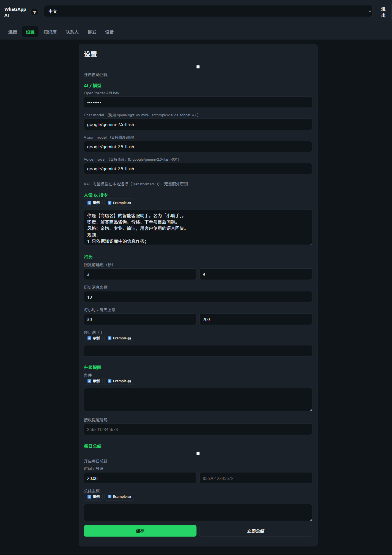Load Example GB for 停止词
Viewport: 392px width, 555px height.
[119, 338]
